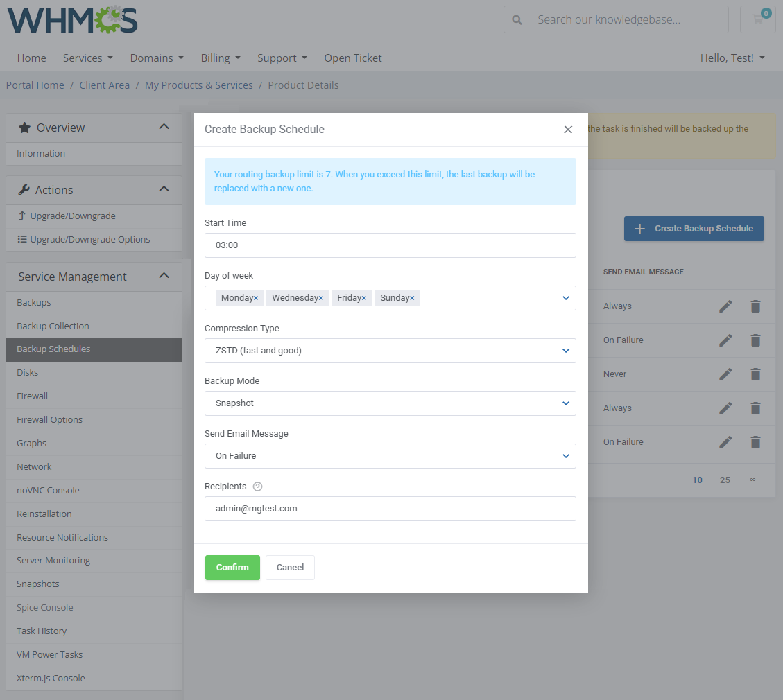Viewport: 783px width, 700px height.
Task: Click the Recipients email field
Action: pyautogui.click(x=390, y=509)
